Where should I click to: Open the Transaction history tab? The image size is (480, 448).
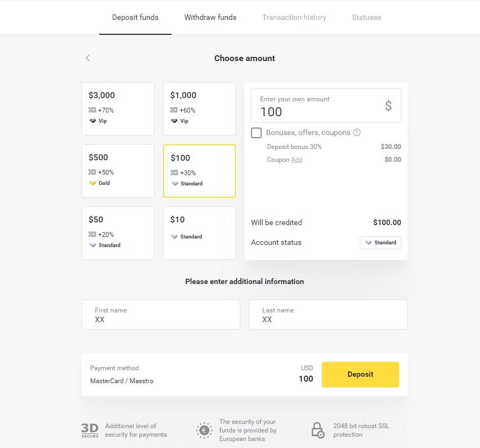tap(294, 17)
